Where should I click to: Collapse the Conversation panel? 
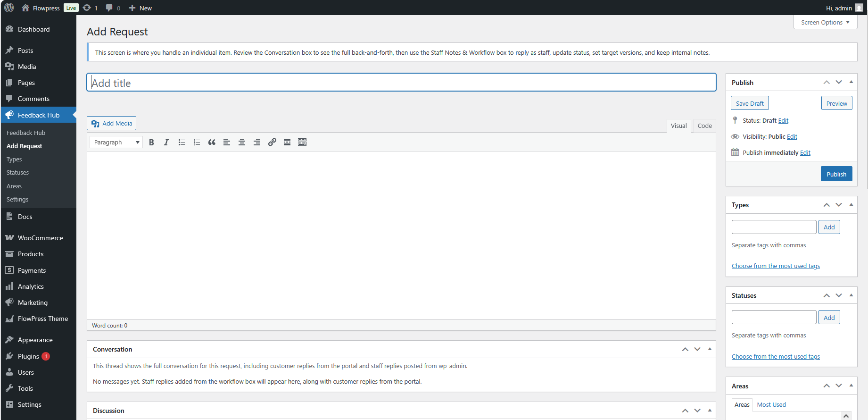[x=710, y=349]
